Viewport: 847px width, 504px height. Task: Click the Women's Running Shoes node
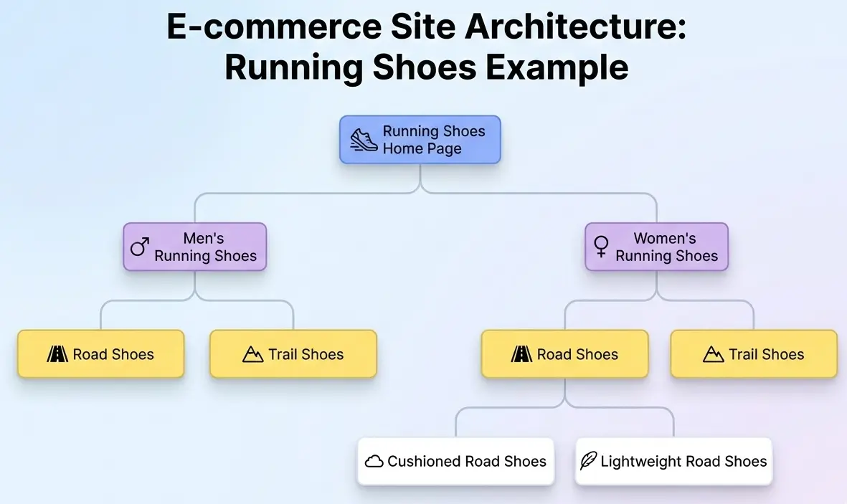click(656, 247)
